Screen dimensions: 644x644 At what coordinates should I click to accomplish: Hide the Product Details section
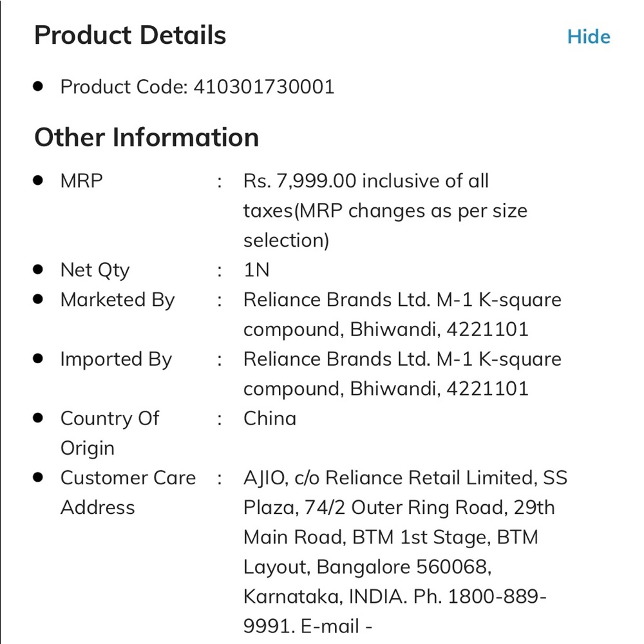(589, 37)
